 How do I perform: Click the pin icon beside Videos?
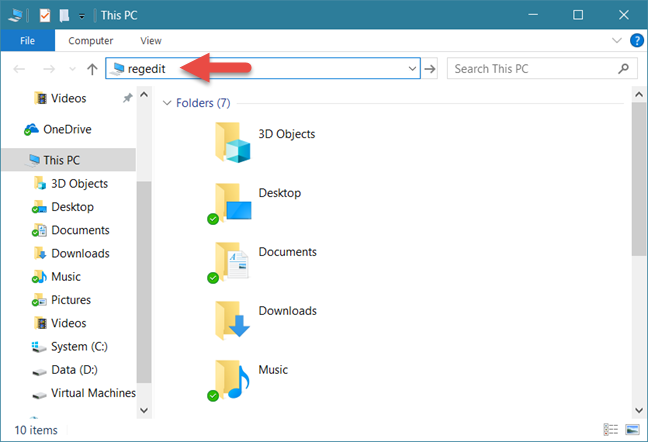[127, 98]
